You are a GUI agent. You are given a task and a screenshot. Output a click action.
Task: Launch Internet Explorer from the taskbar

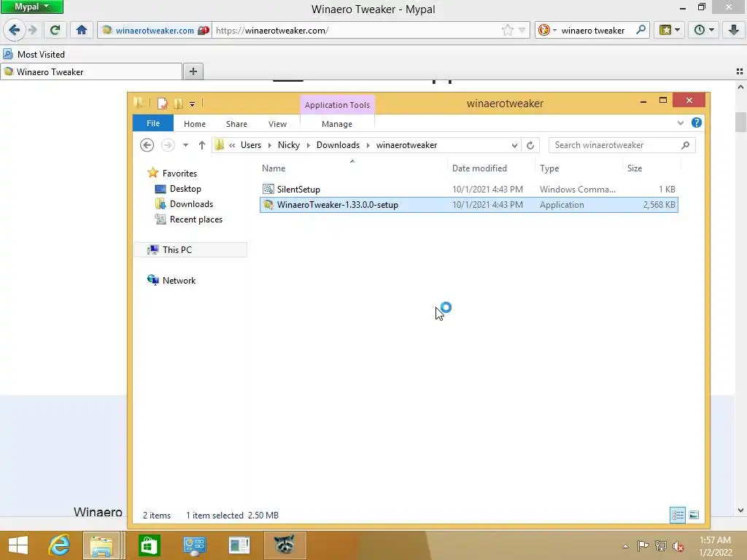pyautogui.click(x=59, y=545)
